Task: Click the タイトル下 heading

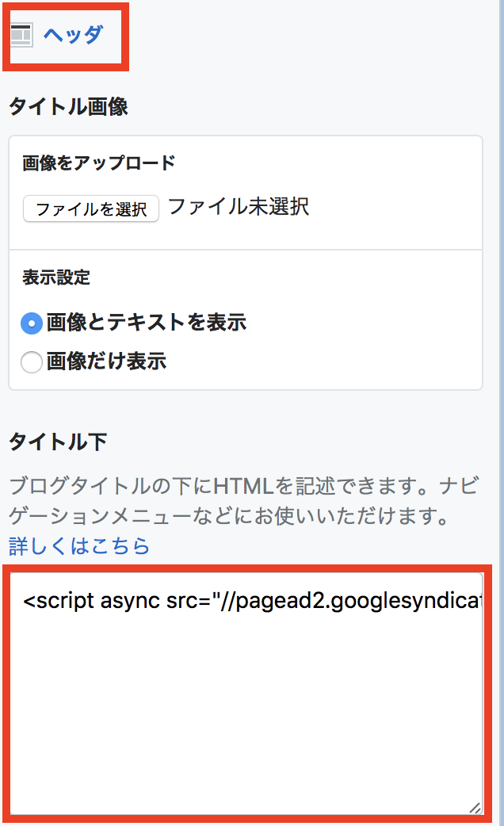Action: (58, 442)
